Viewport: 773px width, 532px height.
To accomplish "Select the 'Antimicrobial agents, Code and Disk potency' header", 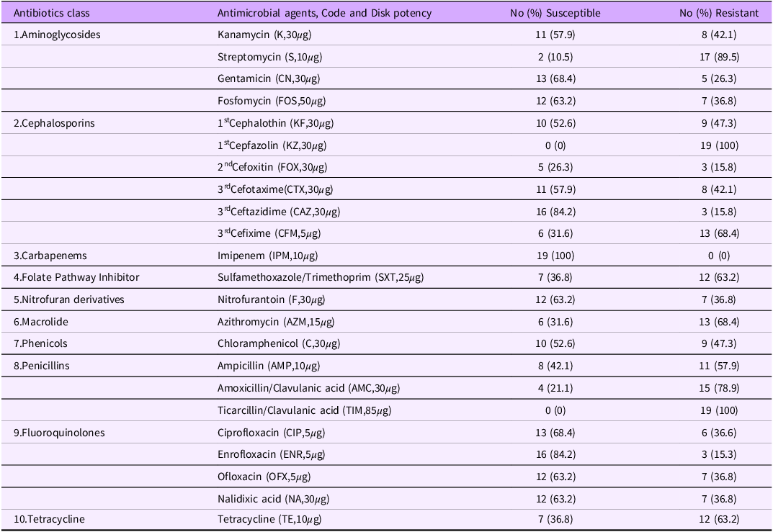I will [x=324, y=13].
